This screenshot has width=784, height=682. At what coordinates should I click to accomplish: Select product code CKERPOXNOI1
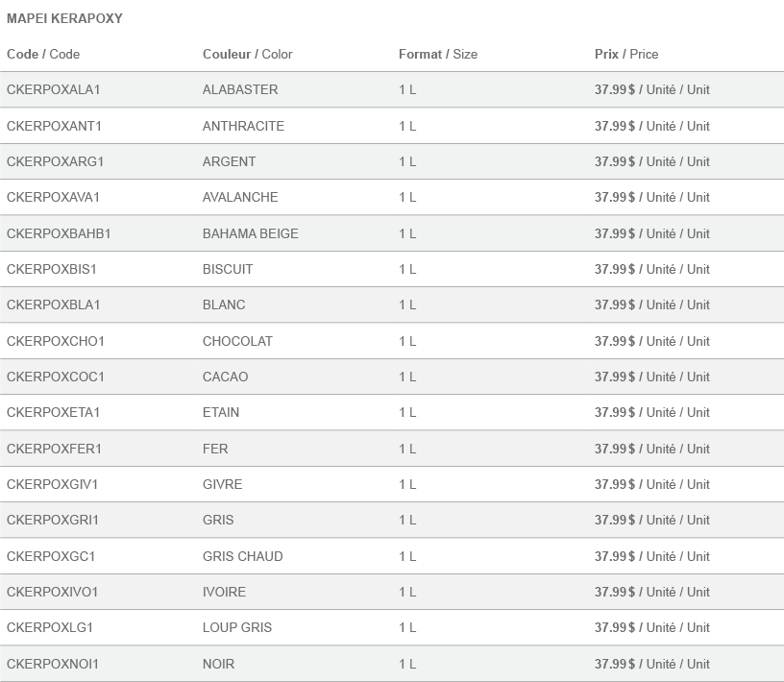[x=53, y=664]
